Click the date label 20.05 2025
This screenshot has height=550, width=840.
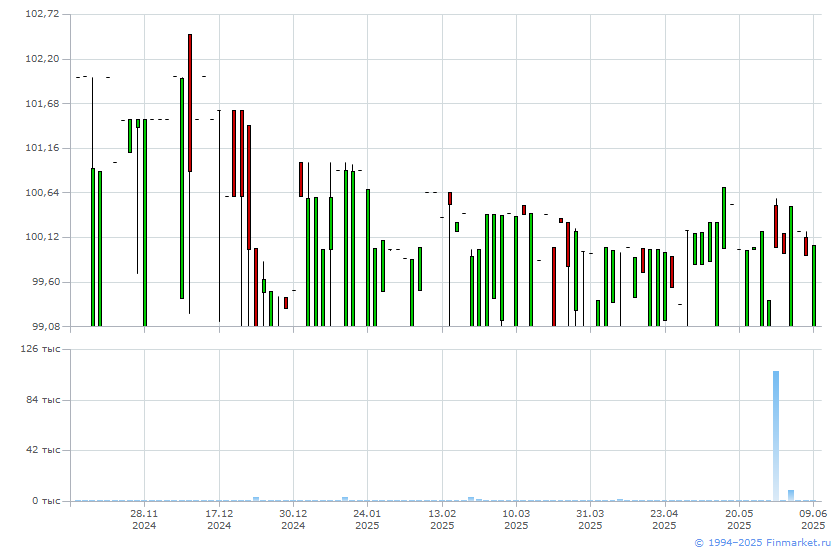(x=739, y=519)
